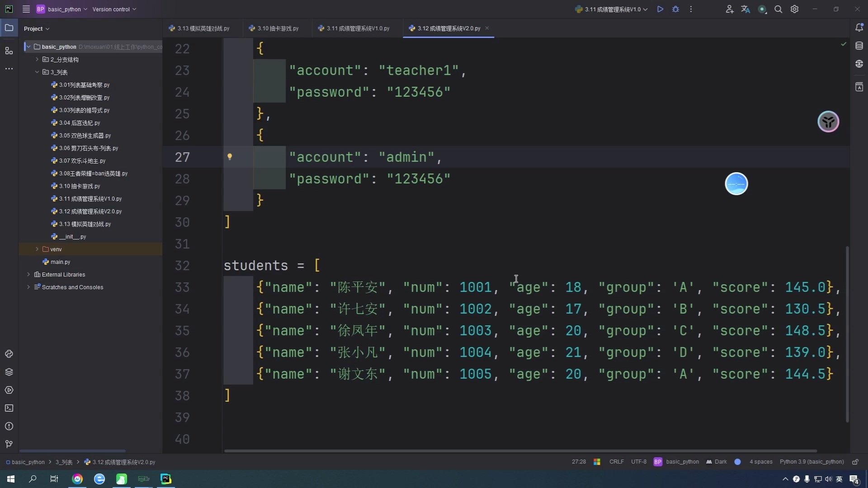Expand External Libraries
The height and width of the screenshot is (488, 868).
tap(28, 274)
